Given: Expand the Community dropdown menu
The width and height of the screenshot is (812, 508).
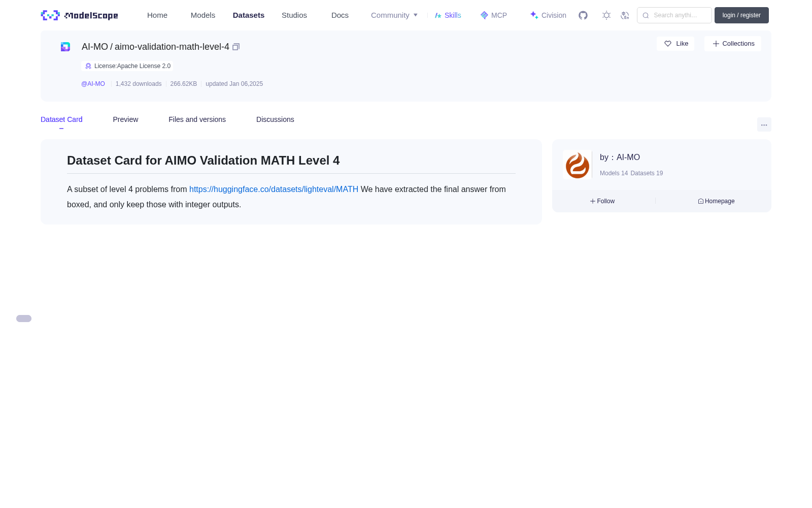Looking at the screenshot, I should [394, 15].
